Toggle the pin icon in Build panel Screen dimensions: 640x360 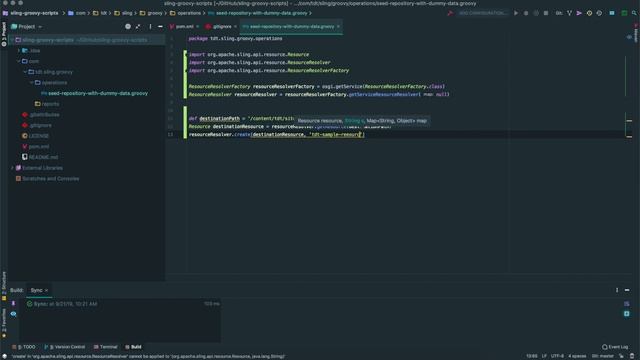(13, 304)
